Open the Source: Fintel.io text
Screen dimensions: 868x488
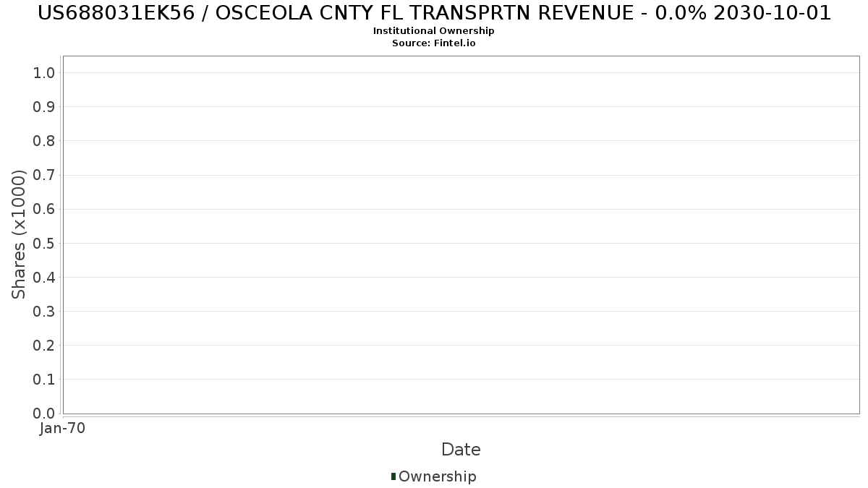434,43
